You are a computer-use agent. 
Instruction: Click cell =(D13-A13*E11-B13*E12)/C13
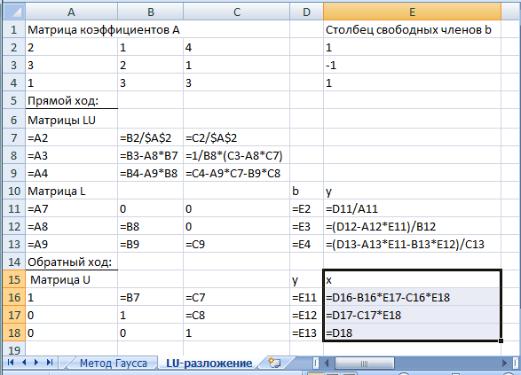click(412, 244)
